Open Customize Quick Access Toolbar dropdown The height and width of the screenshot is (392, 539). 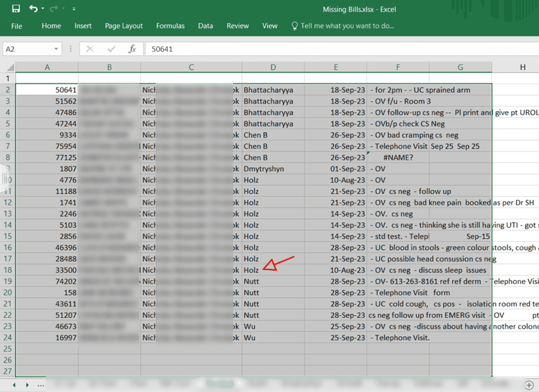73,9
